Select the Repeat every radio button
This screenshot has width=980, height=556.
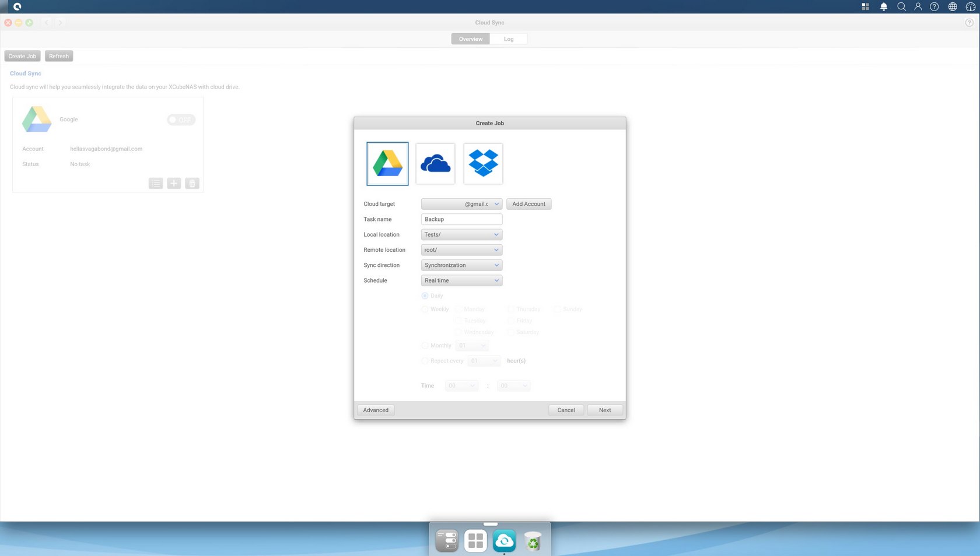(x=425, y=361)
